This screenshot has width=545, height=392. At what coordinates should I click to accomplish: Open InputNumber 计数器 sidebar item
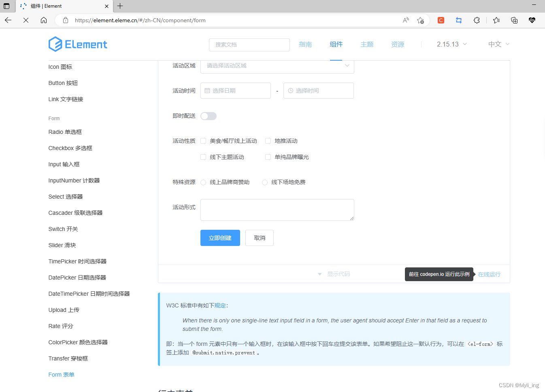coord(74,180)
